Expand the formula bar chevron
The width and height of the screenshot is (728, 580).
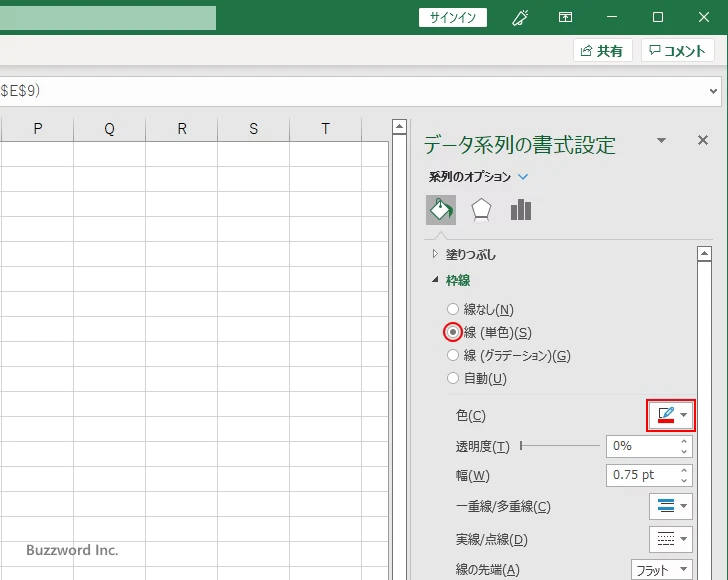(x=713, y=91)
